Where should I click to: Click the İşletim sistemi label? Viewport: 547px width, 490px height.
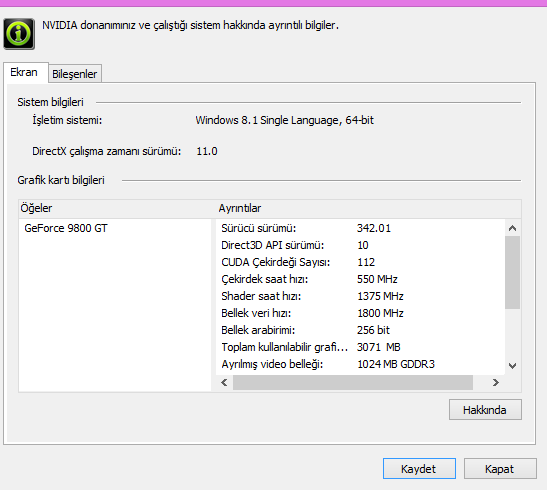pos(67,120)
